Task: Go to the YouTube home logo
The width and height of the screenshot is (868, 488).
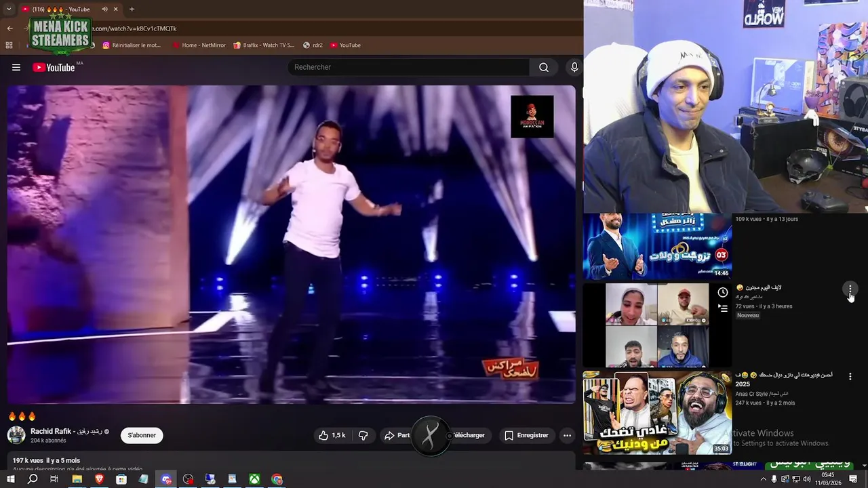Action: [54, 67]
